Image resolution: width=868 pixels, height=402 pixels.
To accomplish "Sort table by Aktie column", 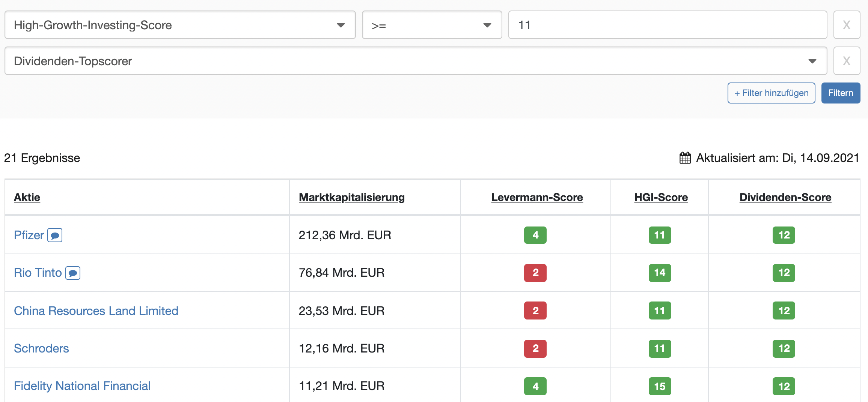I will point(27,197).
